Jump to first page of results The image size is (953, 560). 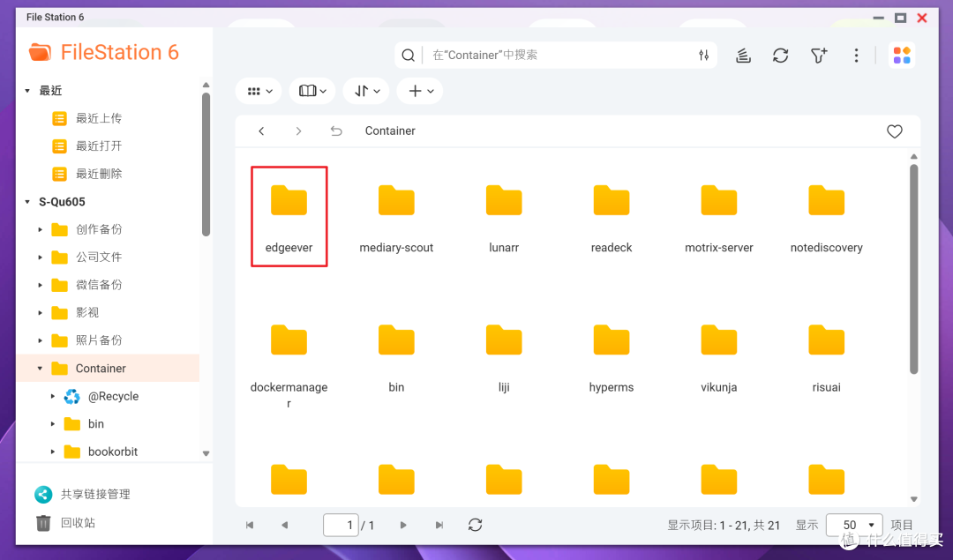249,526
